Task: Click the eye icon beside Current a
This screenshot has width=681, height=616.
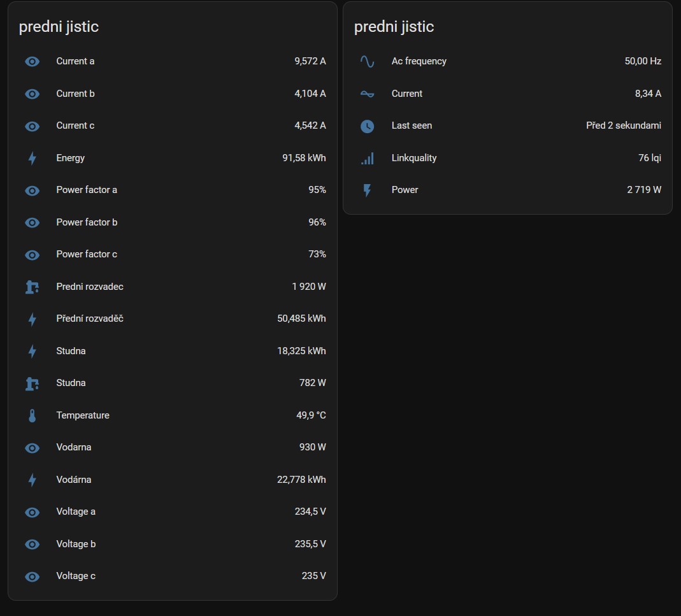Action: point(32,62)
